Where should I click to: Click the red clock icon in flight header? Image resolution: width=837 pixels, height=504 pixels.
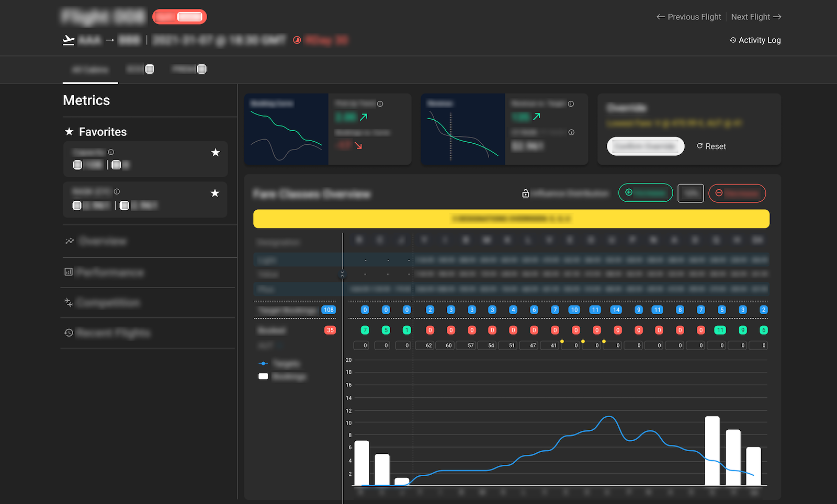tap(297, 40)
